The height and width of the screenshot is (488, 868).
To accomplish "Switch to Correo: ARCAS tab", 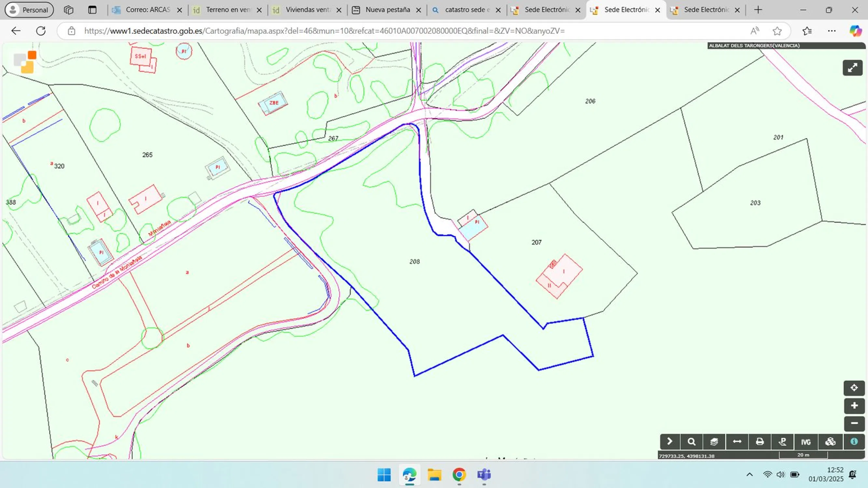I will (x=147, y=10).
